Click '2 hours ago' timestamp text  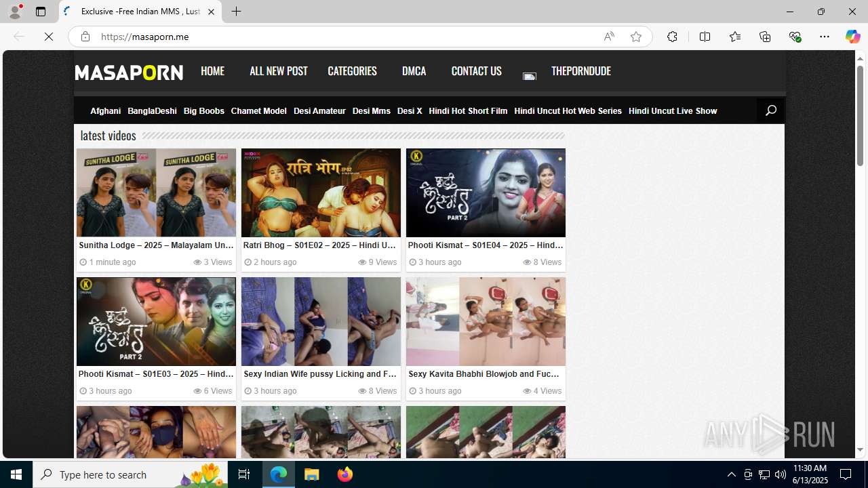click(275, 262)
